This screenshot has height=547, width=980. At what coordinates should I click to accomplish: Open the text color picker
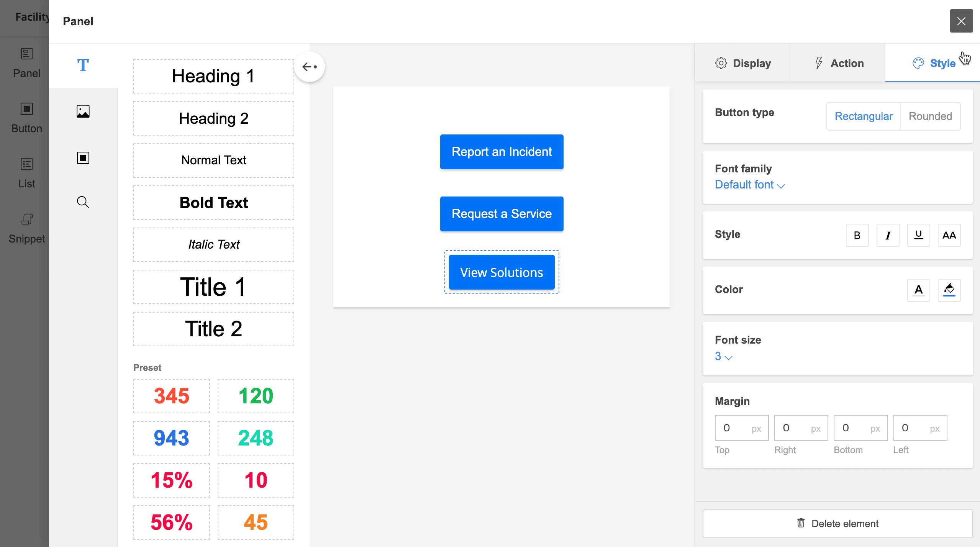918,290
